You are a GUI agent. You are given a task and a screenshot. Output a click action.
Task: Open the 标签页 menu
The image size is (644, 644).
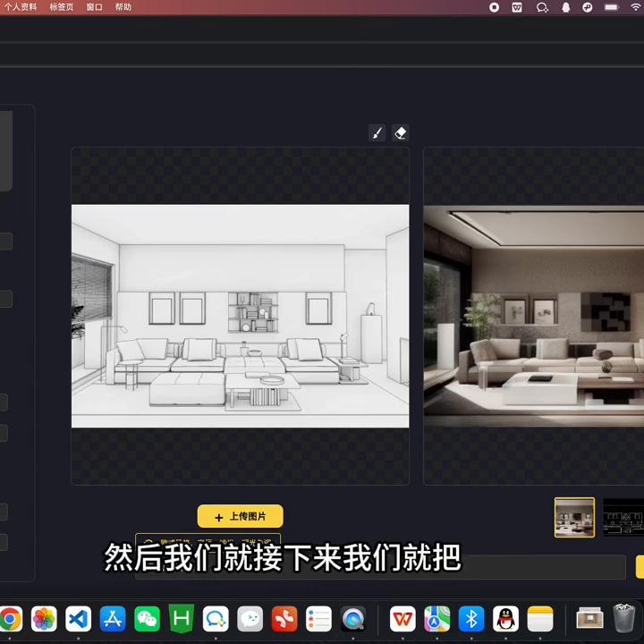62,7
